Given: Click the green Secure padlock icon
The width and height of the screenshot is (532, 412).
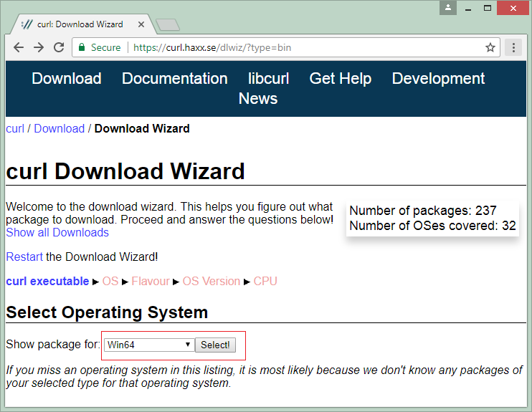Looking at the screenshot, I should [x=82, y=47].
